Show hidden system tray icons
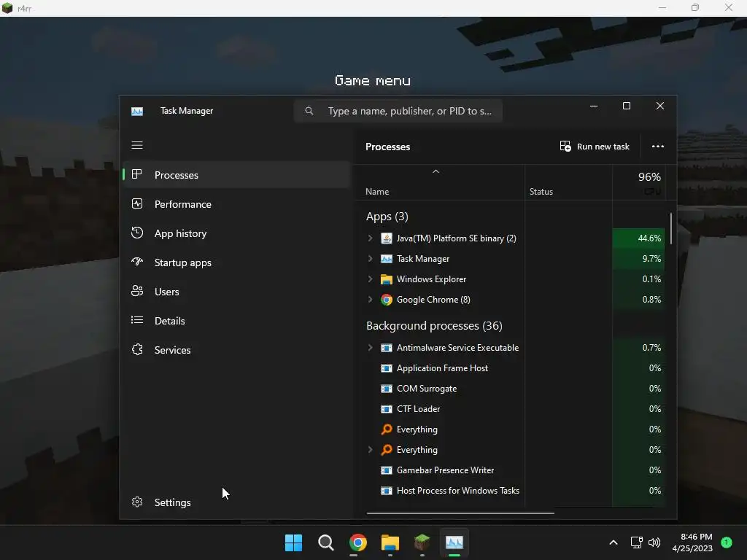The height and width of the screenshot is (560, 747). click(614, 542)
